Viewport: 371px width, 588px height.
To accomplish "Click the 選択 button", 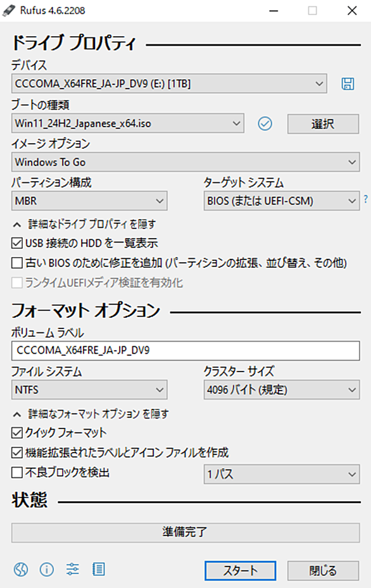I will click(x=323, y=124).
